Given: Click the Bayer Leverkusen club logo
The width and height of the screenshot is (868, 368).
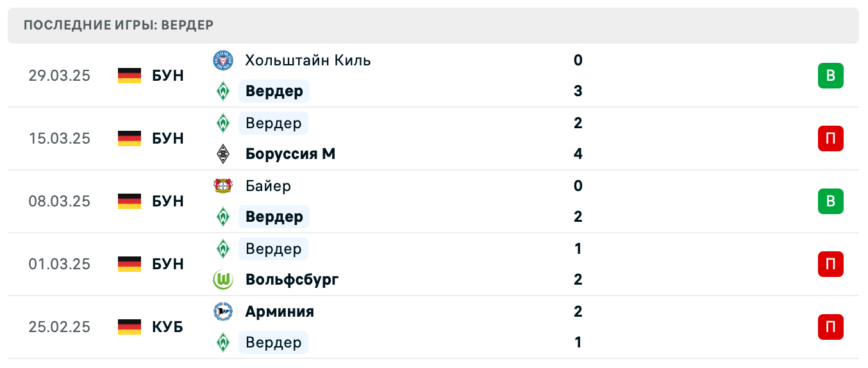Looking at the screenshot, I should (x=222, y=186).
